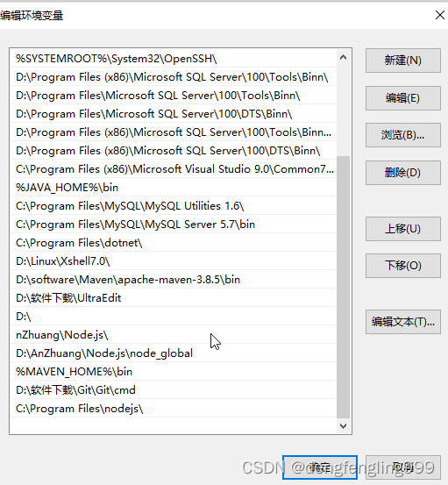The width and height of the screenshot is (448, 485).
Task: Click the scrollbar down arrow
Action: pyautogui.click(x=343, y=426)
